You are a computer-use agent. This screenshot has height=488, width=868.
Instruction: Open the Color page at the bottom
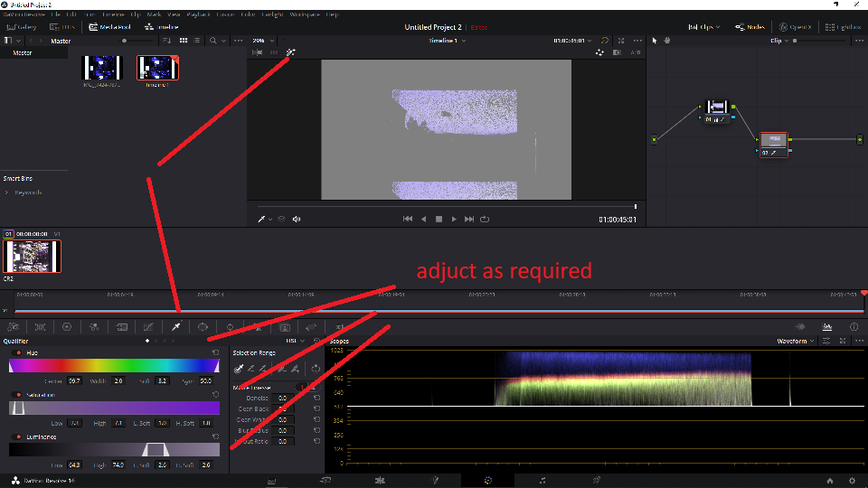487,480
